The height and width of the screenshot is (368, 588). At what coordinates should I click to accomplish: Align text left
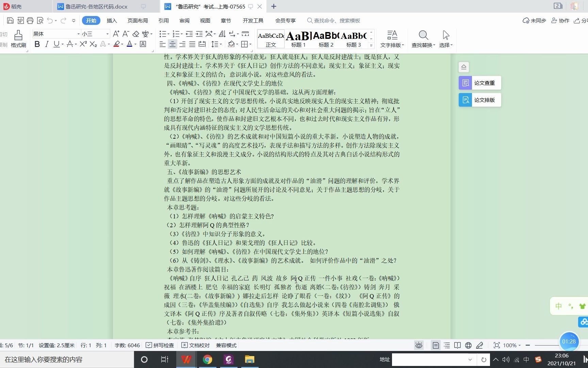click(163, 44)
